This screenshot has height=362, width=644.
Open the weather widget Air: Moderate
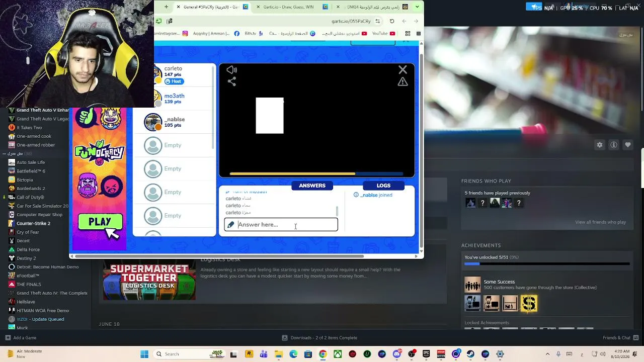(x=24, y=354)
